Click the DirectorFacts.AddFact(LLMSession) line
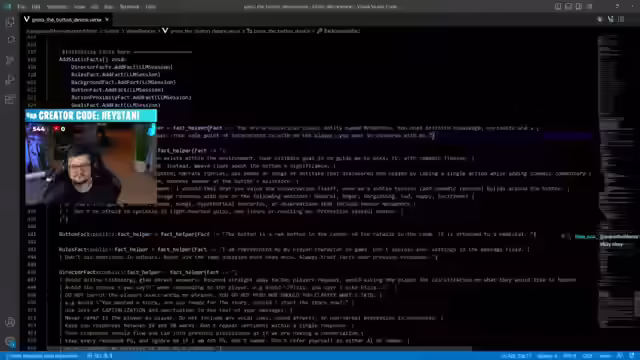 [122, 67]
